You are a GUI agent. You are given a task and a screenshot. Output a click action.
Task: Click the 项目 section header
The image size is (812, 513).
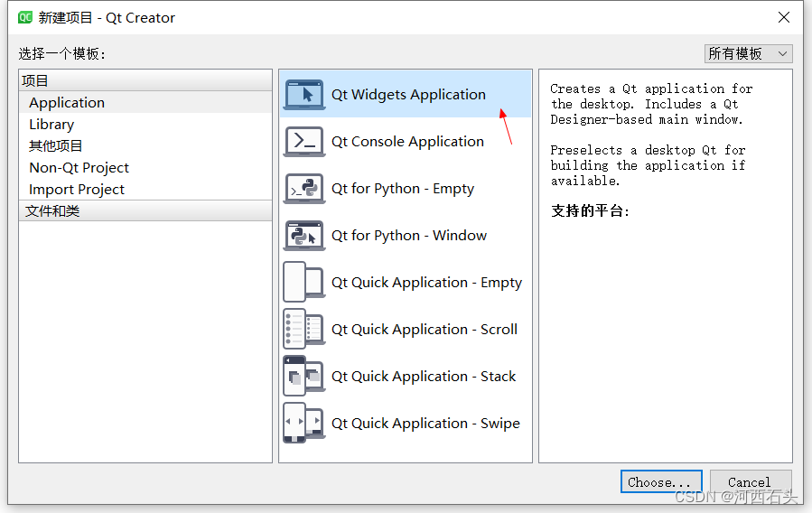point(145,80)
